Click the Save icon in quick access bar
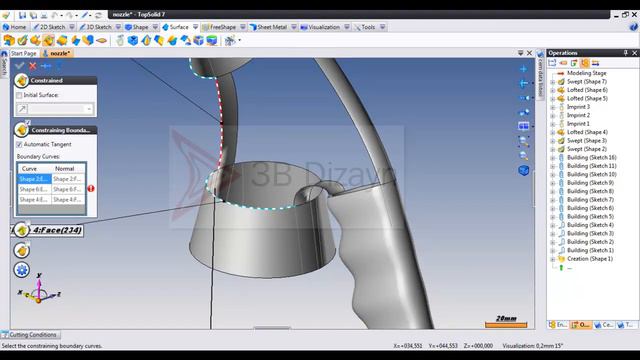Screen dimensions: 640x360 pos(22,16)
